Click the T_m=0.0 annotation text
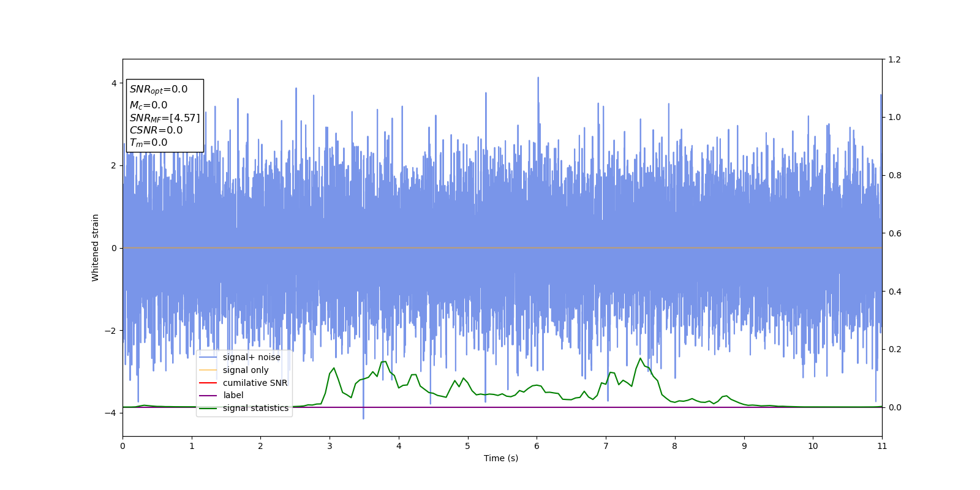Screen dimensions: 980x490 (148, 143)
